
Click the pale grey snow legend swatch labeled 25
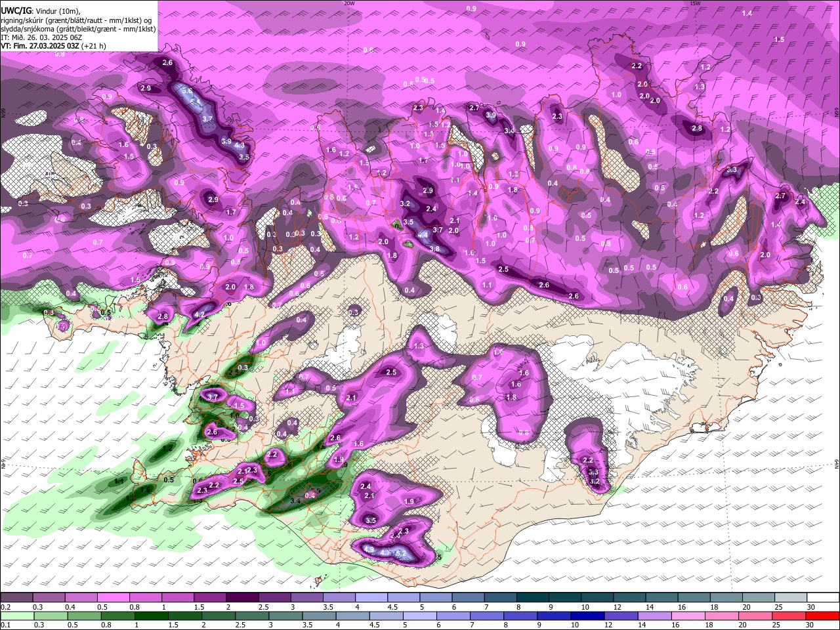791,598
